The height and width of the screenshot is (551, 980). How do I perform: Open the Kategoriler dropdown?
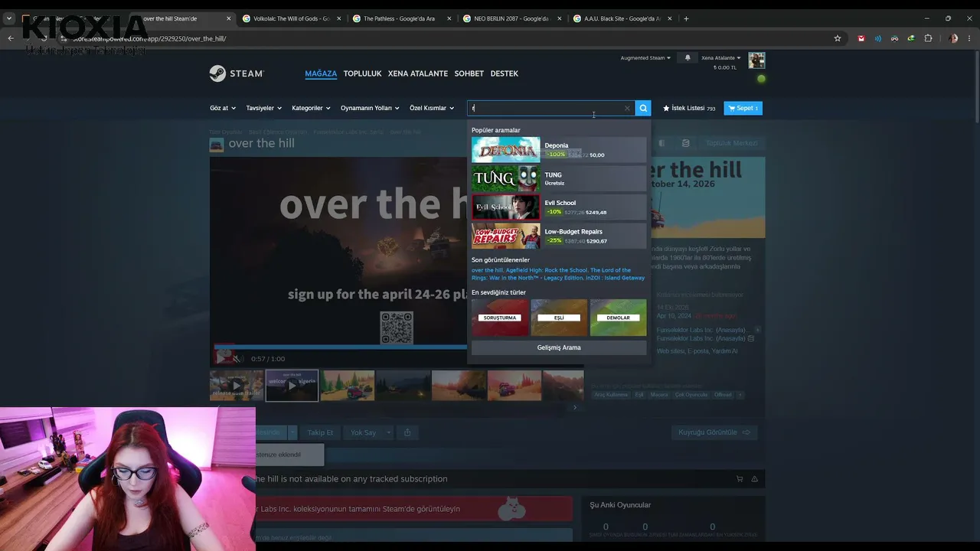[311, 108]
